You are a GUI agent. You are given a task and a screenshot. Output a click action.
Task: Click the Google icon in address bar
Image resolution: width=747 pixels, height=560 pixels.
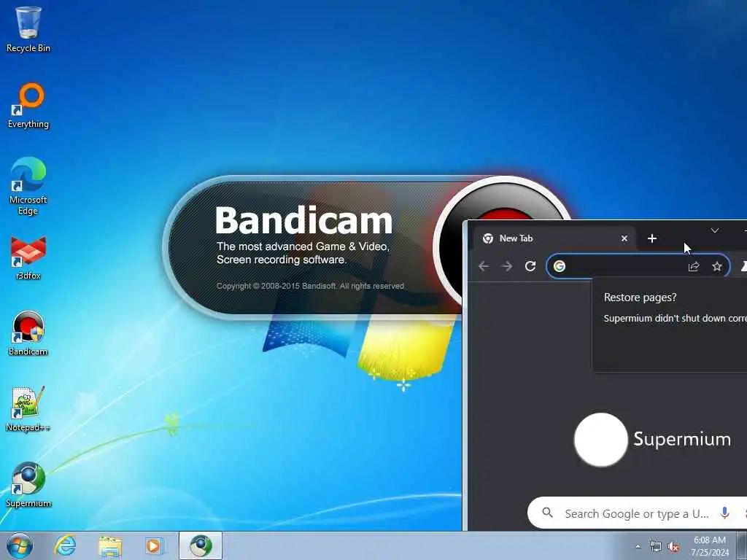pyautogui.click(x=560, y=266)
